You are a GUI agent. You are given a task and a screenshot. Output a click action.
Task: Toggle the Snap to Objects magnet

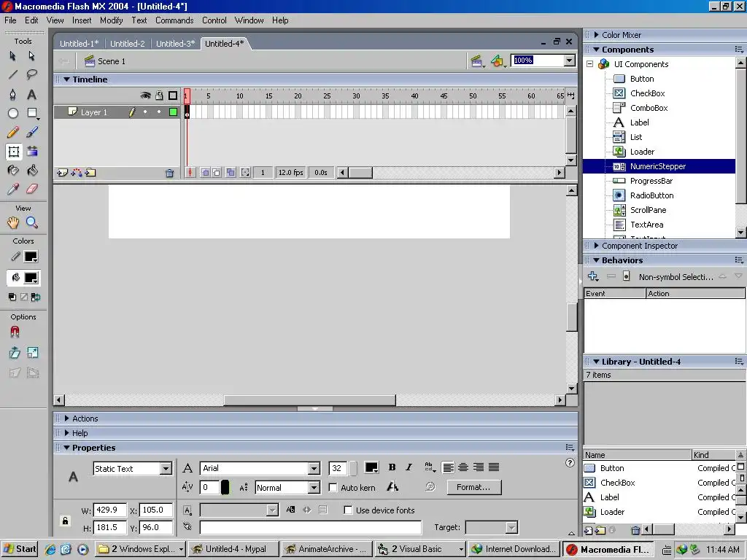[x=15, y=332]
